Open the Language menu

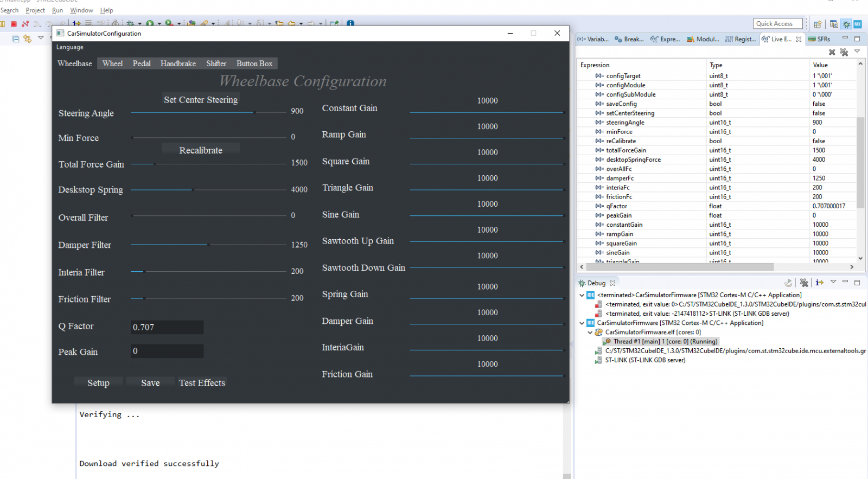point(70,47)
